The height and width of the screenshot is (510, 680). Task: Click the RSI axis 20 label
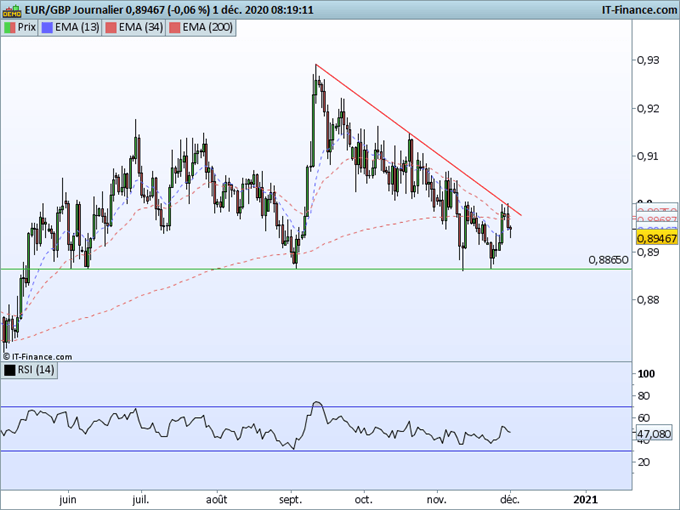pyautogui.click(x=644, y=462)
